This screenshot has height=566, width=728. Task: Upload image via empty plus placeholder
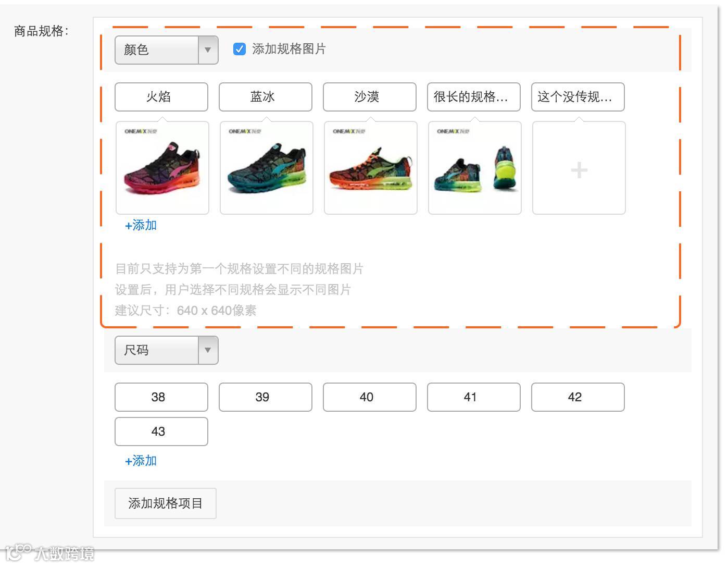point(579,168)
